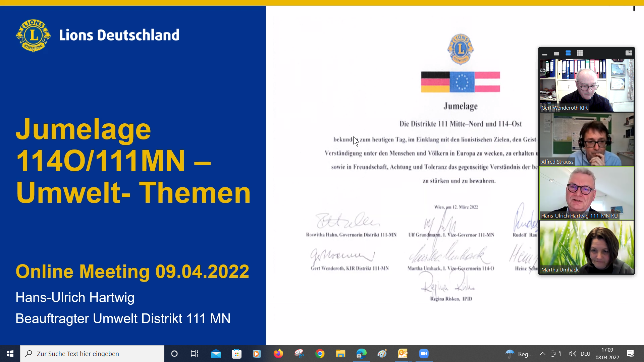
Task: Click the taskbar search box
Action: (92, 354)
